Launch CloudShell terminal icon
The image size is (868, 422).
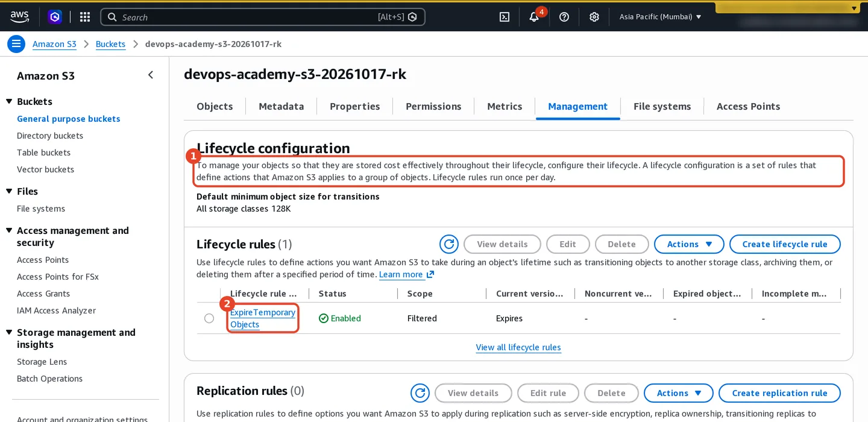click(x=505, y=17)
